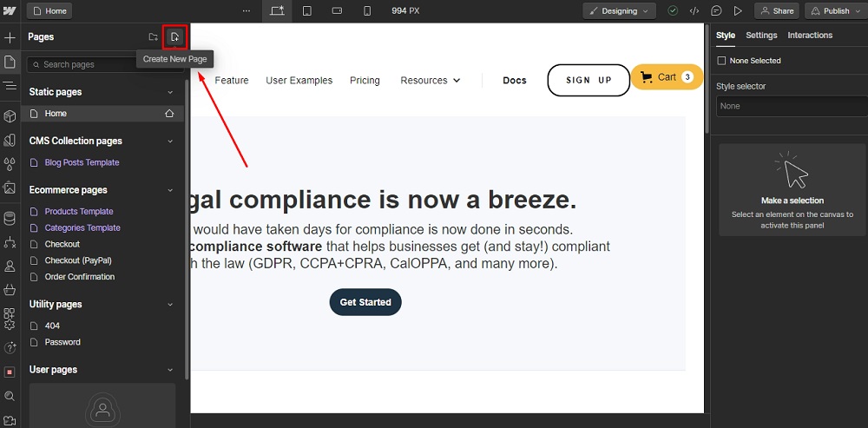Open the Ecommerce basket icon

pos(10,290)
